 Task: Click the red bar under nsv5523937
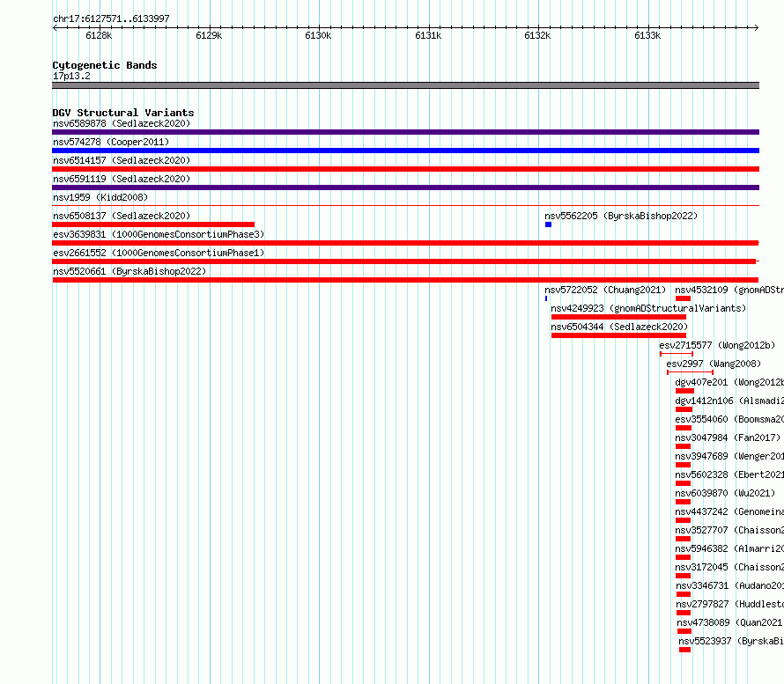click(685, 650)
